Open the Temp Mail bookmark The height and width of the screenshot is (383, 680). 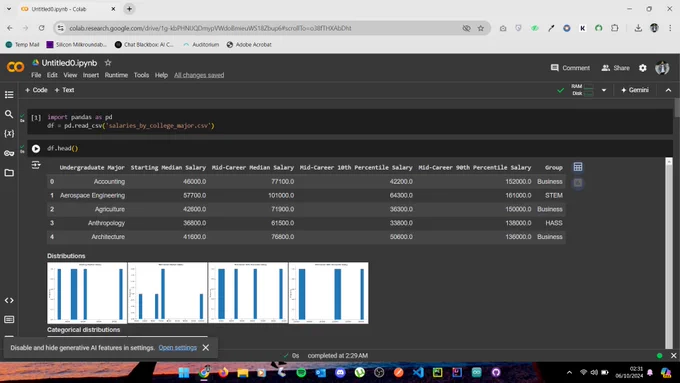point(22,45)
